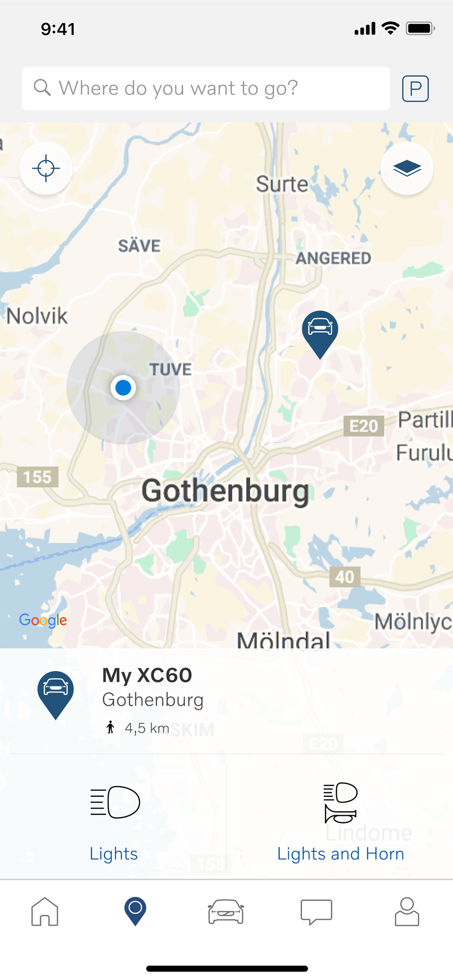
Task: Tap the 'Where do you want to go?' field
Action: [206, 89]
